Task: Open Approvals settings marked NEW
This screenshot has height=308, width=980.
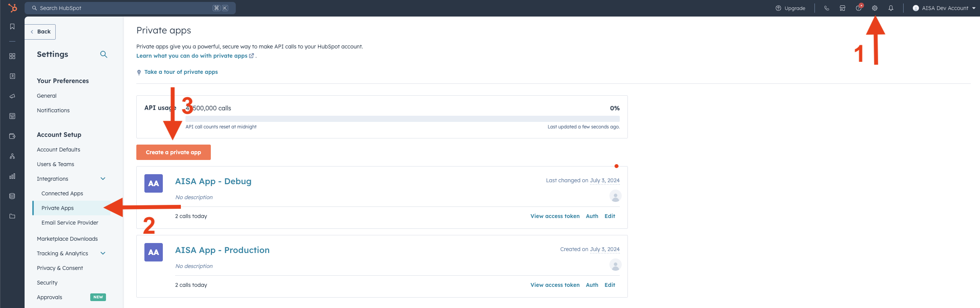Action: point(50,297)
